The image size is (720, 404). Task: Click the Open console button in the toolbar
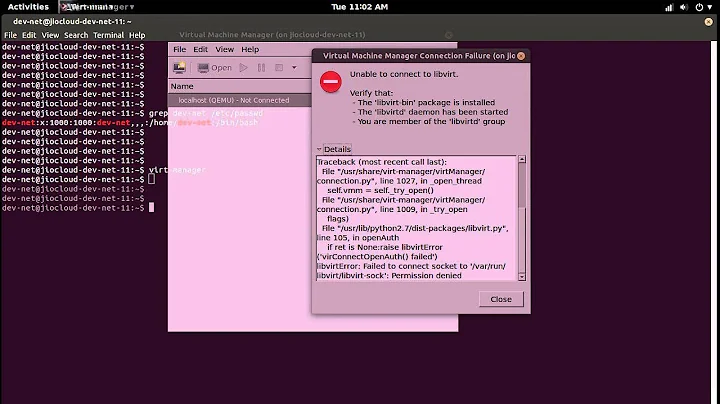[214, 67]
